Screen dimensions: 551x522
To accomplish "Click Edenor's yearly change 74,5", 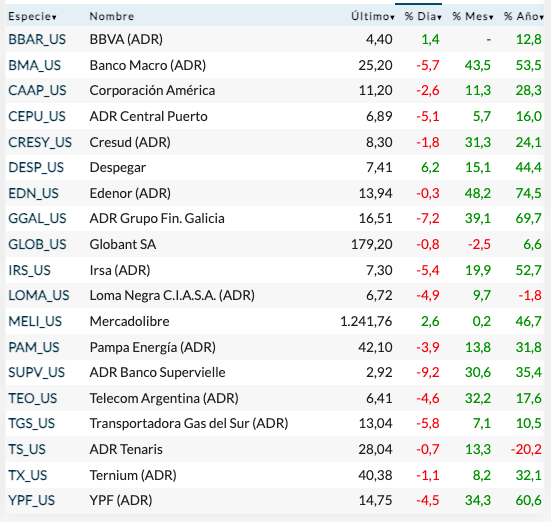I will pos(529,193).
